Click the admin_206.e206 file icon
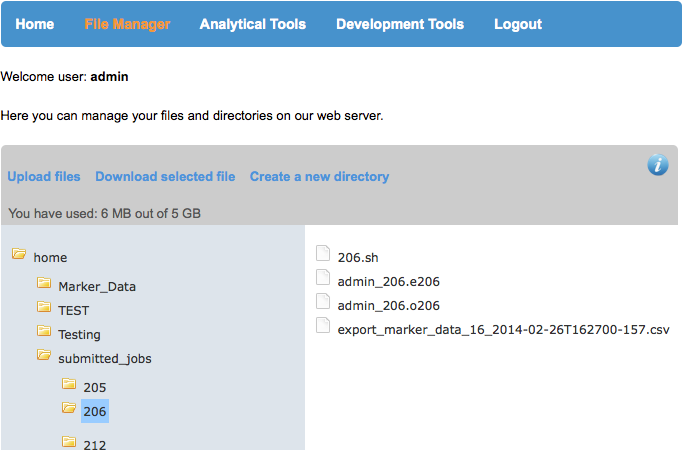684x450 pixels. click(323, 278)
